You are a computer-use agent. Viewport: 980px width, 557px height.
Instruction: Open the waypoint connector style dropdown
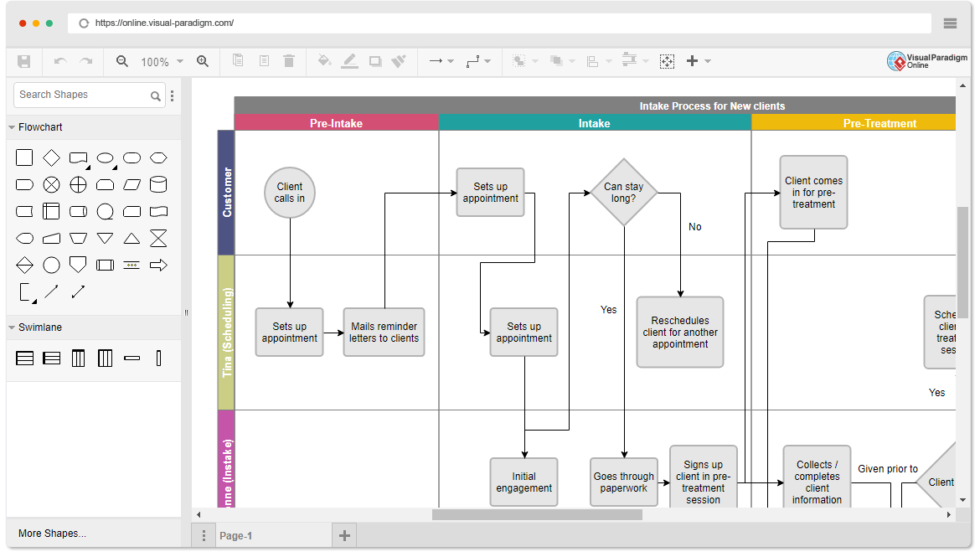click(x=479, y=61)
